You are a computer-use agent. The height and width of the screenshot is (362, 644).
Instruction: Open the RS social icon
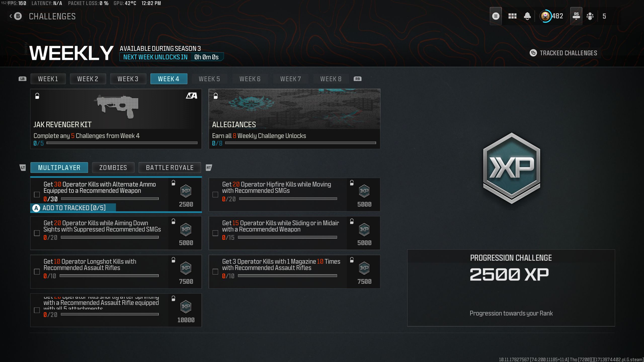point(576,16)
